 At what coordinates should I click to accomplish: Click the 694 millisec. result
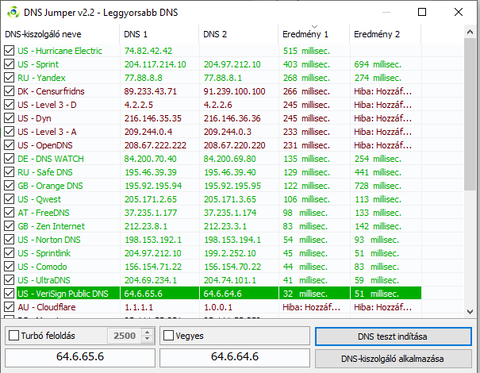tap(378, 64)
